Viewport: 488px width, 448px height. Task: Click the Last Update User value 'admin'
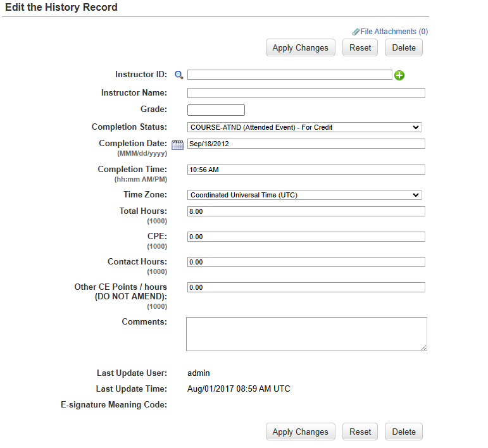[x=199, y=373]
